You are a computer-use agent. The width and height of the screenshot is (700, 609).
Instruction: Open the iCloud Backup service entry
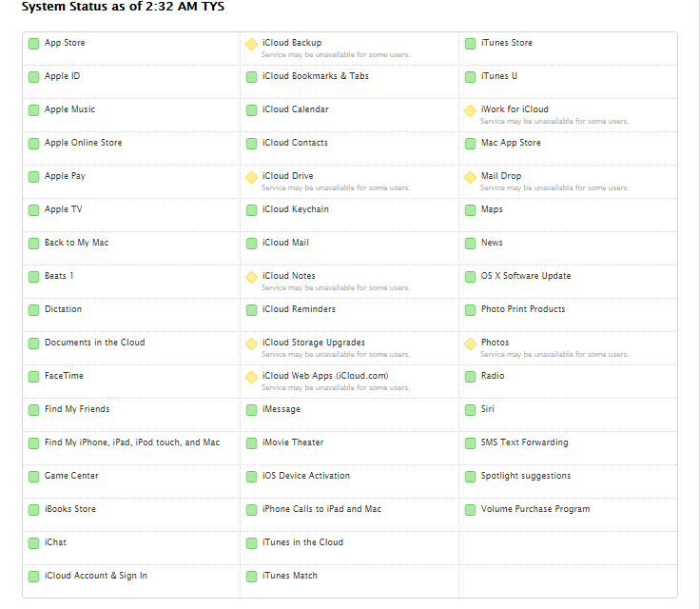pos(292,43)
